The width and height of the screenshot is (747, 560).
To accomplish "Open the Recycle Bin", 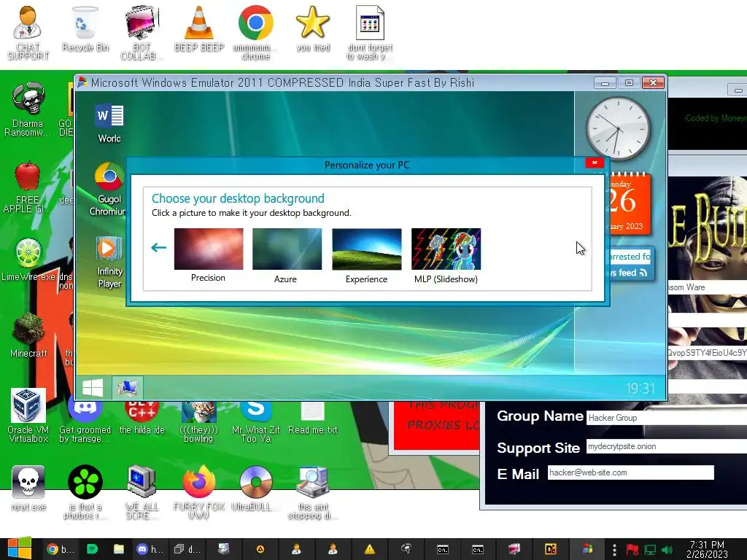I will pyautogui.click(x=85, y=28).
